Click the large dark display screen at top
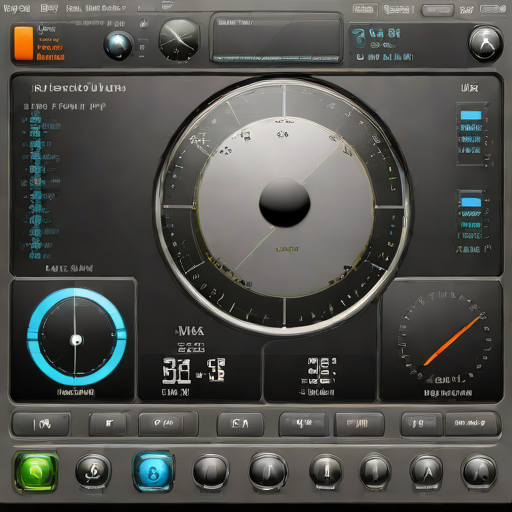Screen dimensions: 512x512 click(x=276, y=38)
